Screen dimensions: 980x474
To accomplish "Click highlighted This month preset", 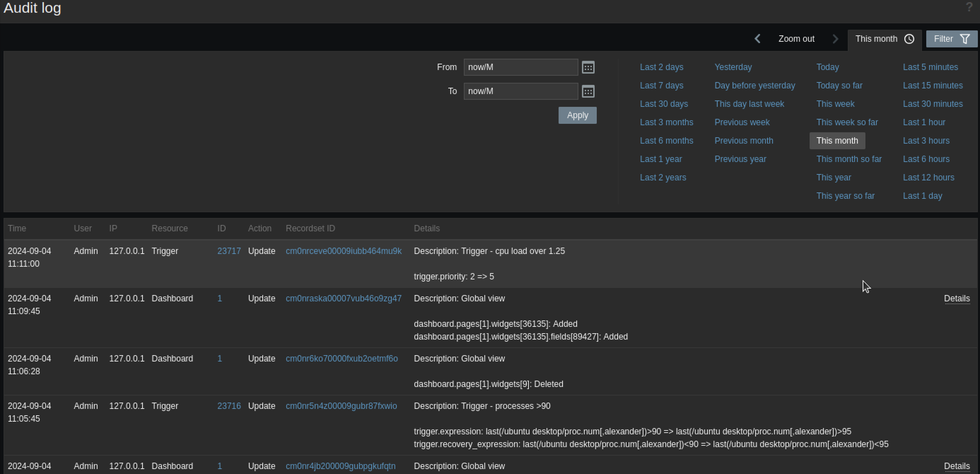I will 837,141.
